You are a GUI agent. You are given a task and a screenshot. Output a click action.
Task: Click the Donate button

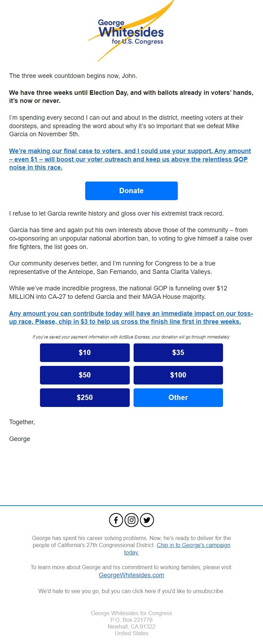point(131,190)
